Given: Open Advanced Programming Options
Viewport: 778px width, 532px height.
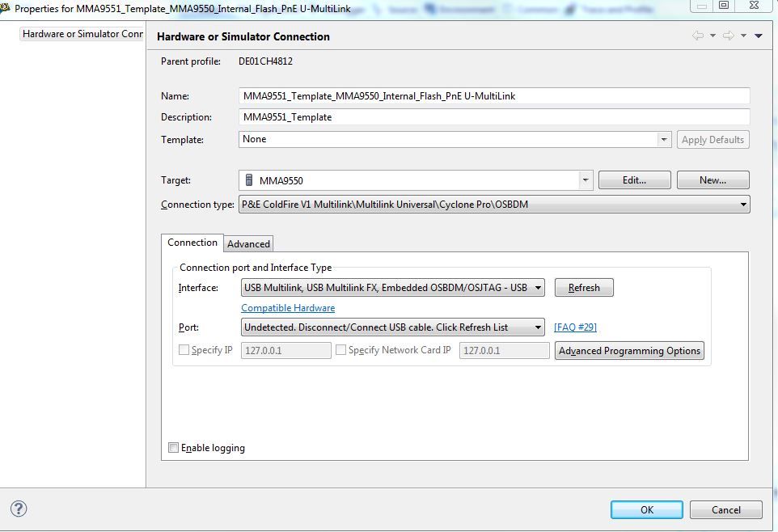Looking at the screenshot, I should (x=630, y=351).
